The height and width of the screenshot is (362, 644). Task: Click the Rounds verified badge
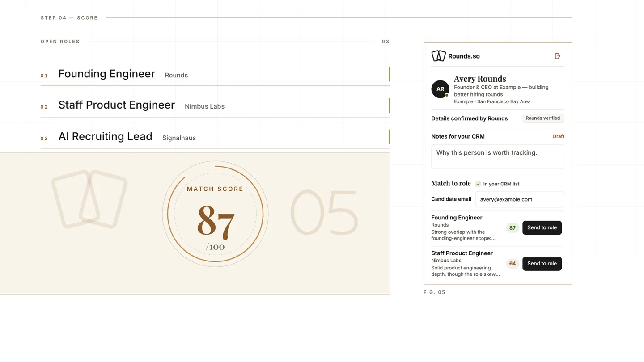point(543,118)
